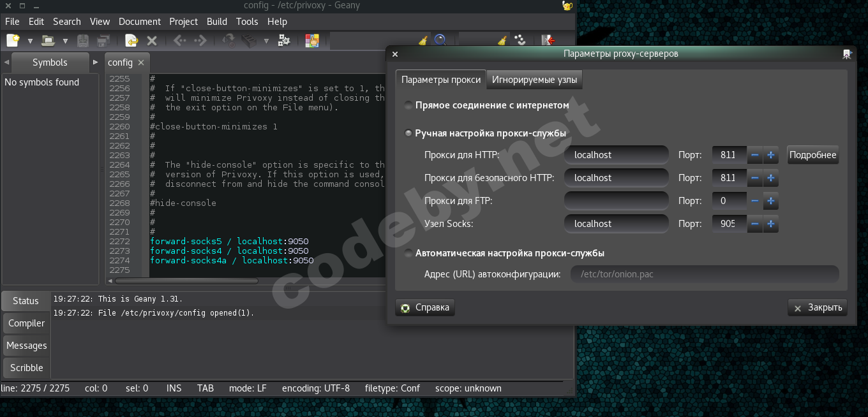Navigate forward a location arrow

coord(200,41)
